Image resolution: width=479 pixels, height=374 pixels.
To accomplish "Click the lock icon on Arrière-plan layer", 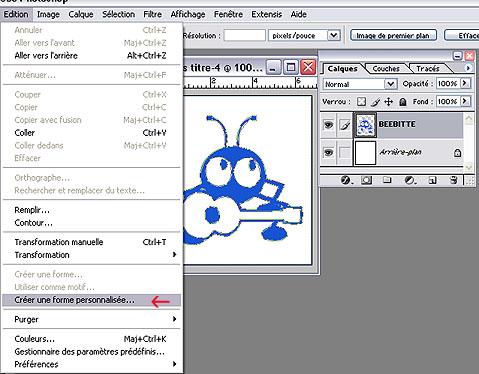I will point(458,153).
